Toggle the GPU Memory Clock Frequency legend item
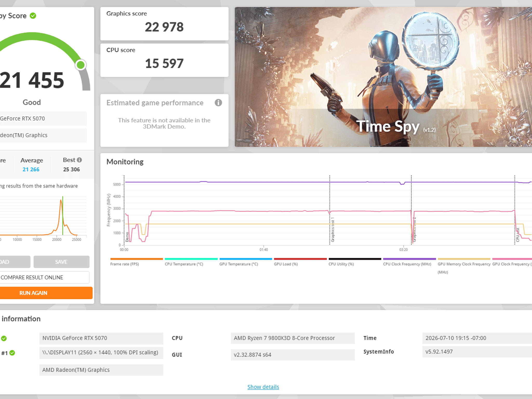This screenshot has height=399, width=532. [464, 266]
